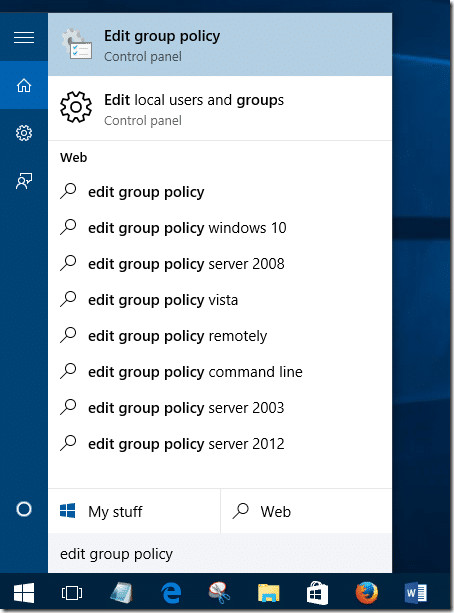Open Cortana settings gear in sidebar
This screenshot has width=454, height=613.
[x=24, y=133]
